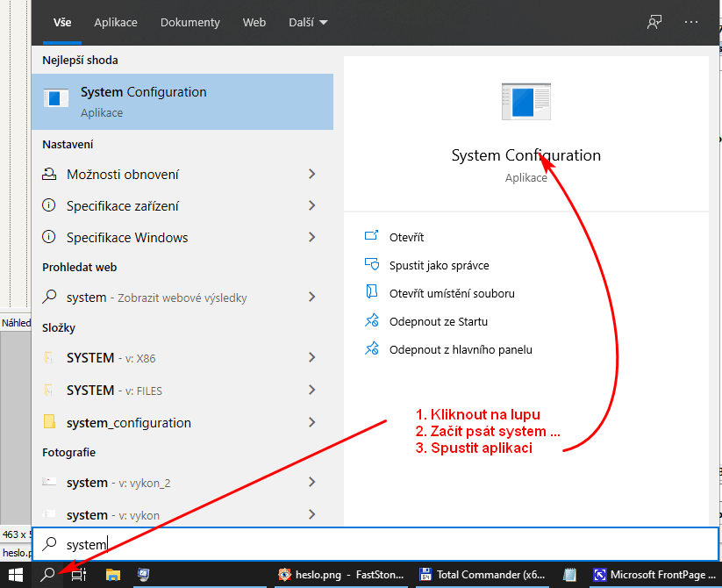Click the Spustit jako správce shield icon
The image size is (722, 588).
[372, 265]
